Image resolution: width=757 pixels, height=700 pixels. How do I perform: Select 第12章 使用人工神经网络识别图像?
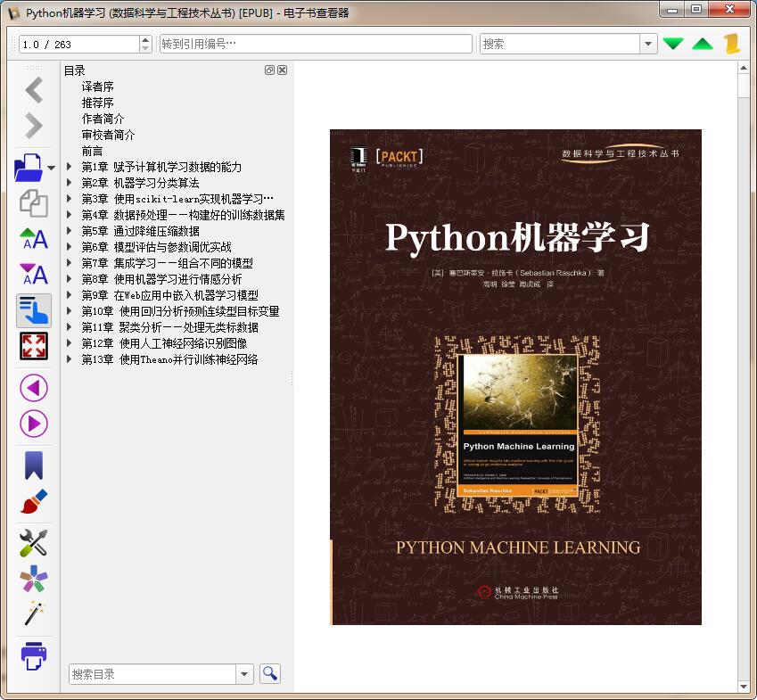[x=164, y=343]
